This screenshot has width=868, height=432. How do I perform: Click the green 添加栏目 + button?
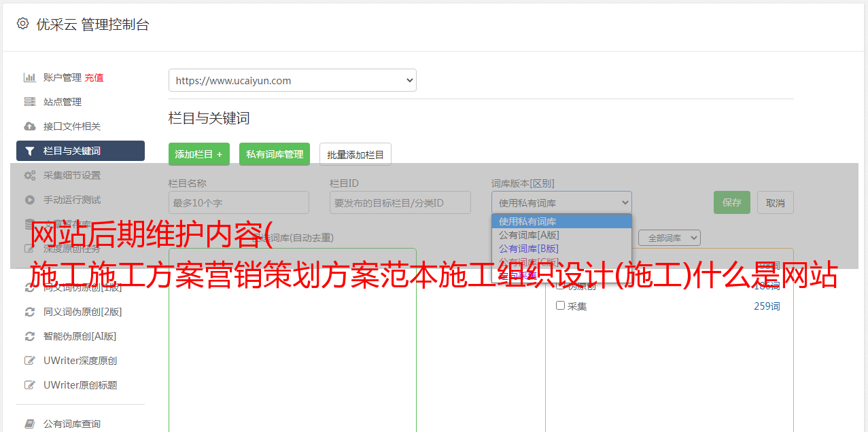[199, 154]
